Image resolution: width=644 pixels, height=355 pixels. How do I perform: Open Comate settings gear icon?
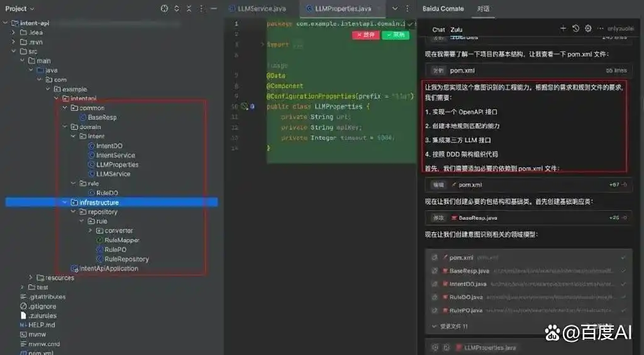coord(588,28)
